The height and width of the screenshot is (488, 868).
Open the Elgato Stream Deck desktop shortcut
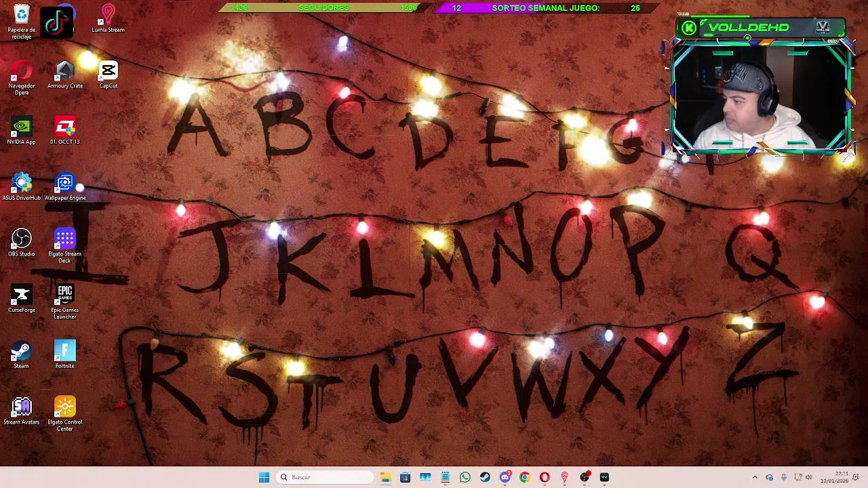coord(65,246)
